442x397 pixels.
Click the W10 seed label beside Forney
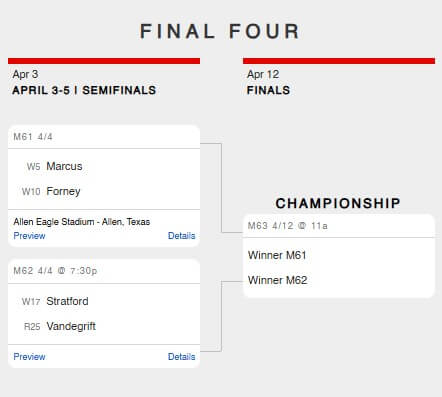point(31,191)
